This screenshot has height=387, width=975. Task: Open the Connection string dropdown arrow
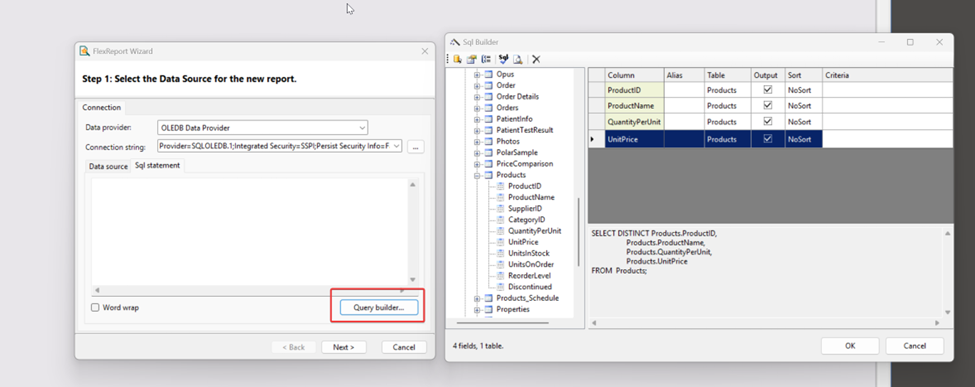point(396,146)
